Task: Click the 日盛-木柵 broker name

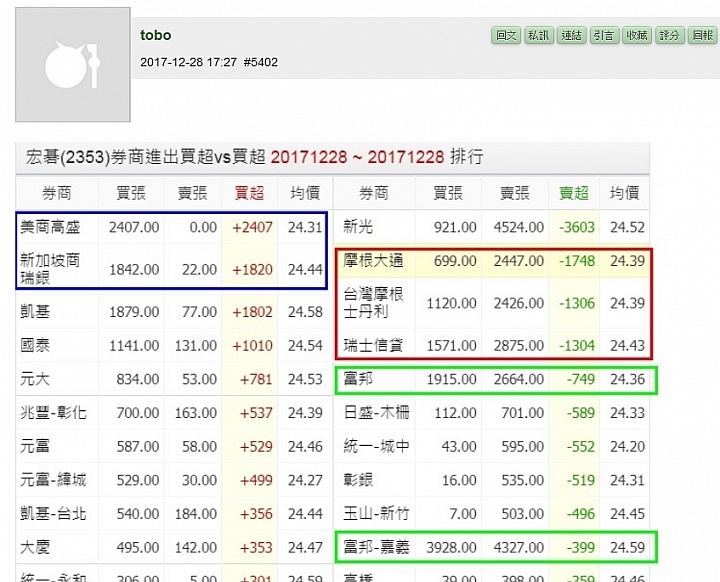Action: point(377,412)
